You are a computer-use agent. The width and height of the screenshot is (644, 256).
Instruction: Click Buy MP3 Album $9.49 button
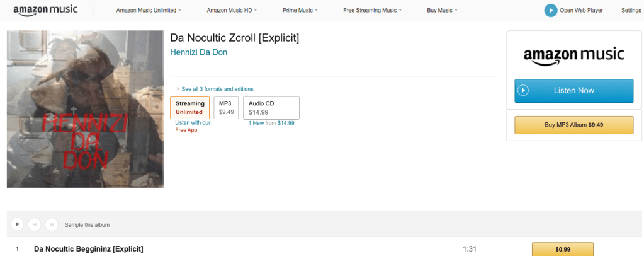573,125
